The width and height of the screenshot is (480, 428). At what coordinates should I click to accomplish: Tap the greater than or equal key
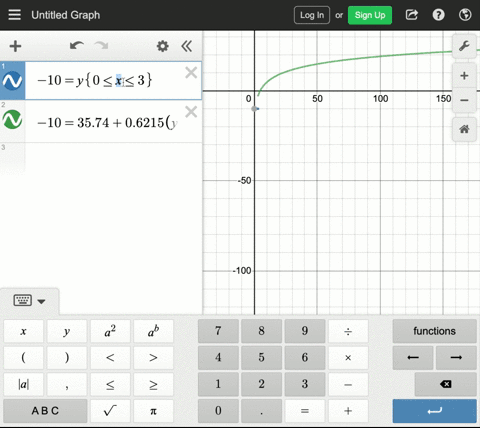(153, 384)
